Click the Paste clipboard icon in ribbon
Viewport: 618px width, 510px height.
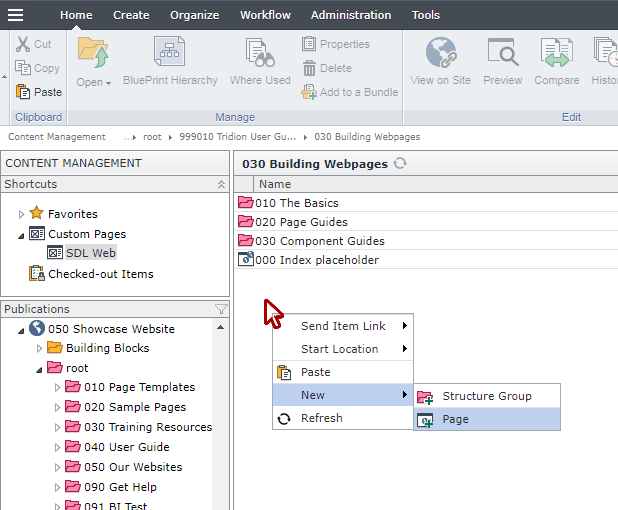click(x=24, y=92)
